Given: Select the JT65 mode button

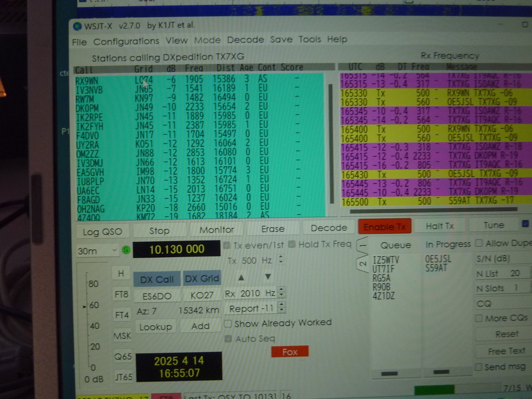Looking at the screenshot, I should pos(123,377).
